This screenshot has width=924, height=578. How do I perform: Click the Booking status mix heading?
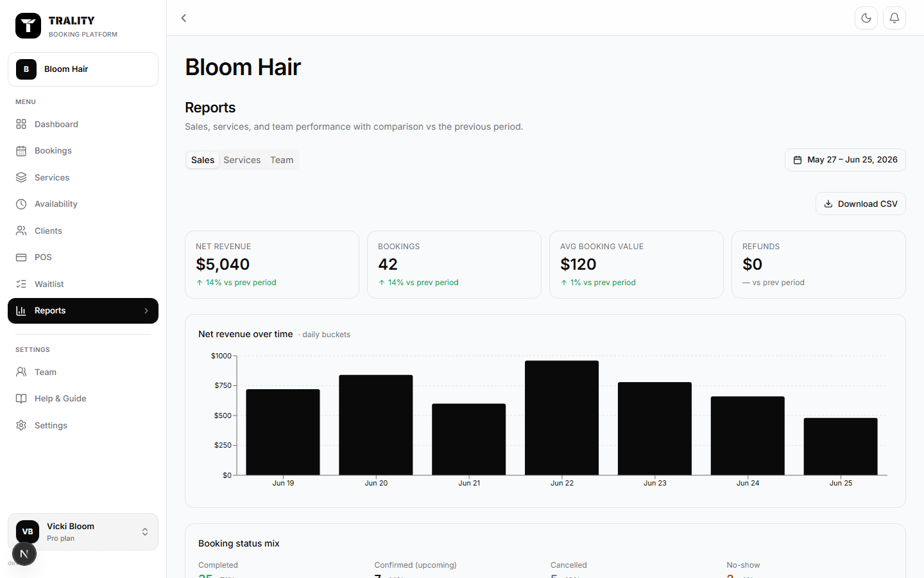click(x=239, y=543)
